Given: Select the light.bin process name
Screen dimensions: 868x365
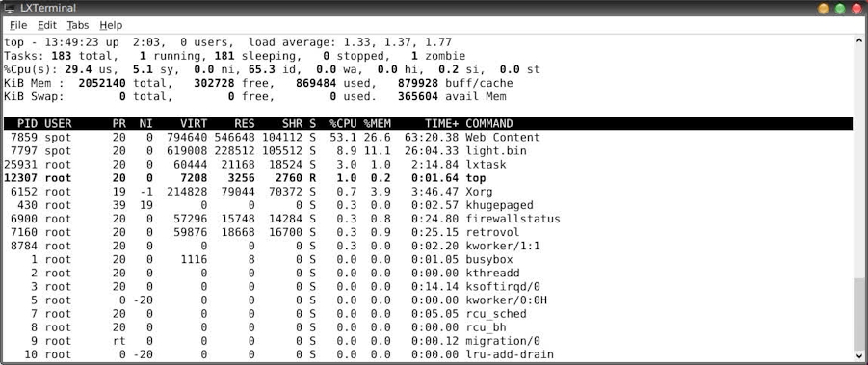Looking at the screenshot, I should (x=496, y=151).
